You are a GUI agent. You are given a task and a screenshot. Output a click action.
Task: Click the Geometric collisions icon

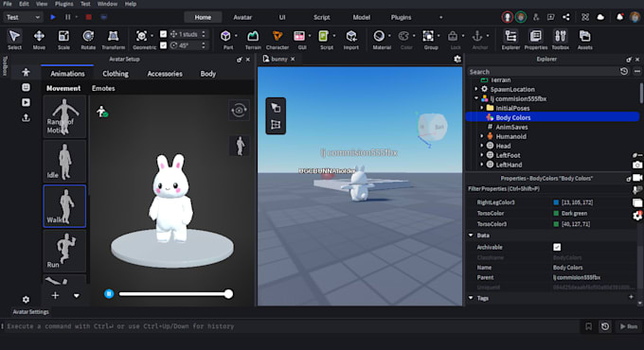coord(141,36)
